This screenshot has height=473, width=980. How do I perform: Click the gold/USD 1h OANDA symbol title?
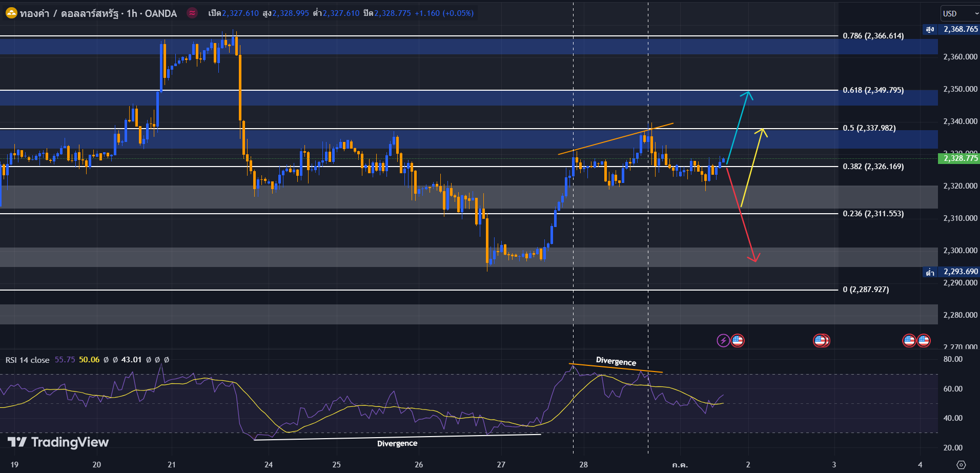[98, 13]
